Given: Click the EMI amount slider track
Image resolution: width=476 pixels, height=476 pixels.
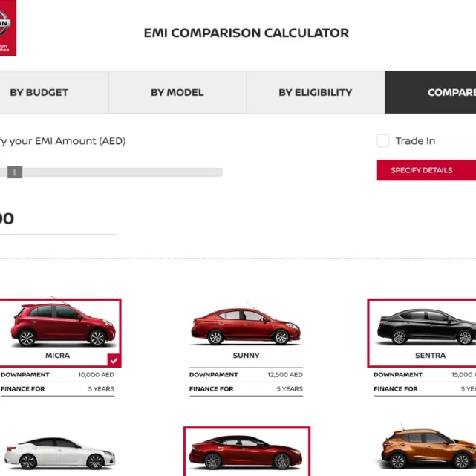Looking at the screenshot, I should click(111, 172).
